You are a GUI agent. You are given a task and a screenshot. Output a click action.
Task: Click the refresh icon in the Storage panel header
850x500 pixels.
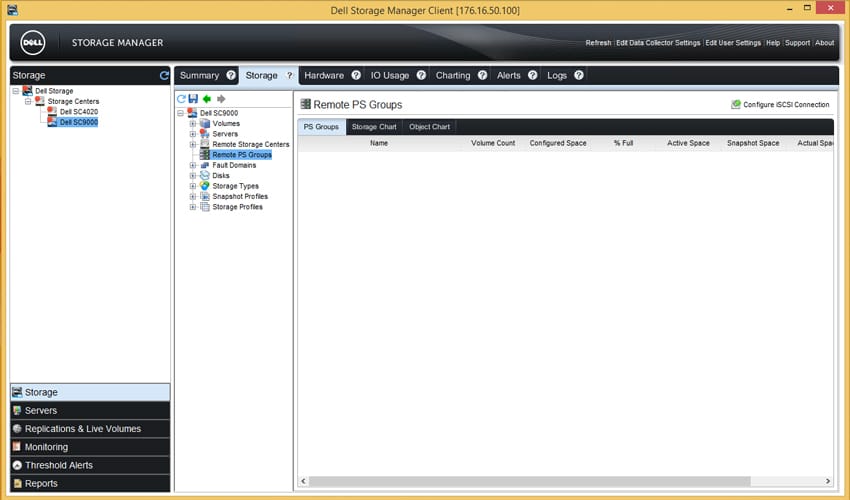(x=164, y=75)
